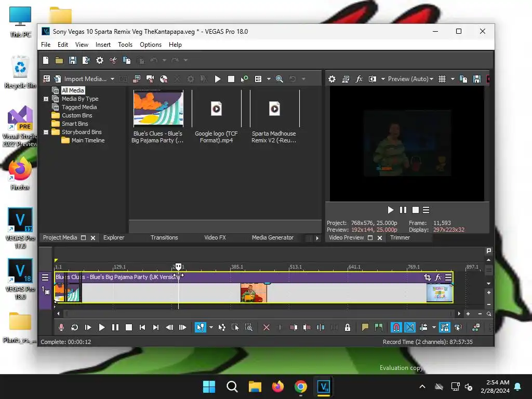The width and height of the screenshot is (532, 399).
Task: Insert a region with the green icon
Action: pyautogui.click(x=379, y=327)
